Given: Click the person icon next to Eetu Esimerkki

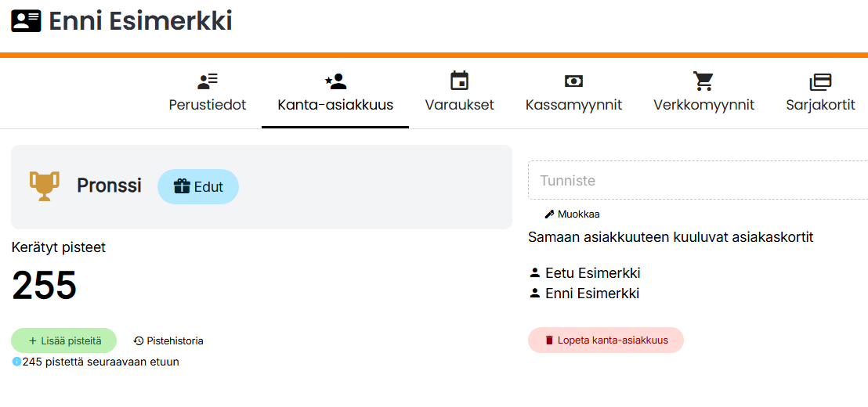Looking at the screenshot, I should click(535, 273).
